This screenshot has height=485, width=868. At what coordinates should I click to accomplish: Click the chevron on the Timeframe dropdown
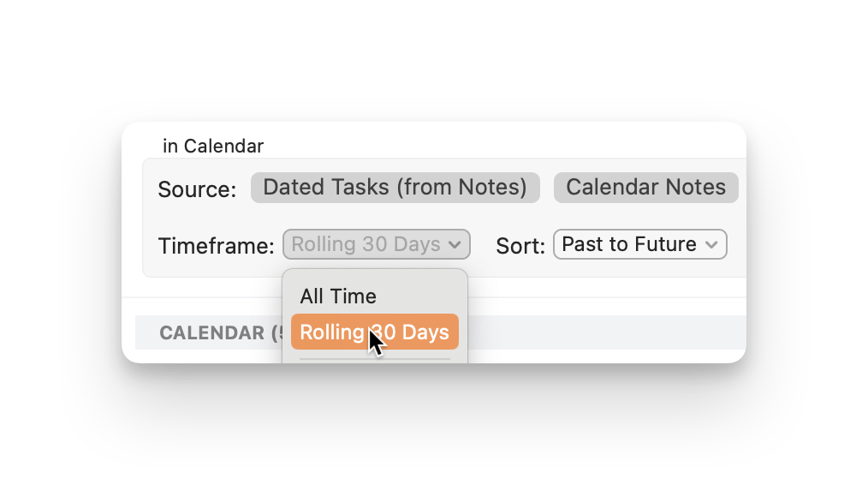click(x=456, y=244)
